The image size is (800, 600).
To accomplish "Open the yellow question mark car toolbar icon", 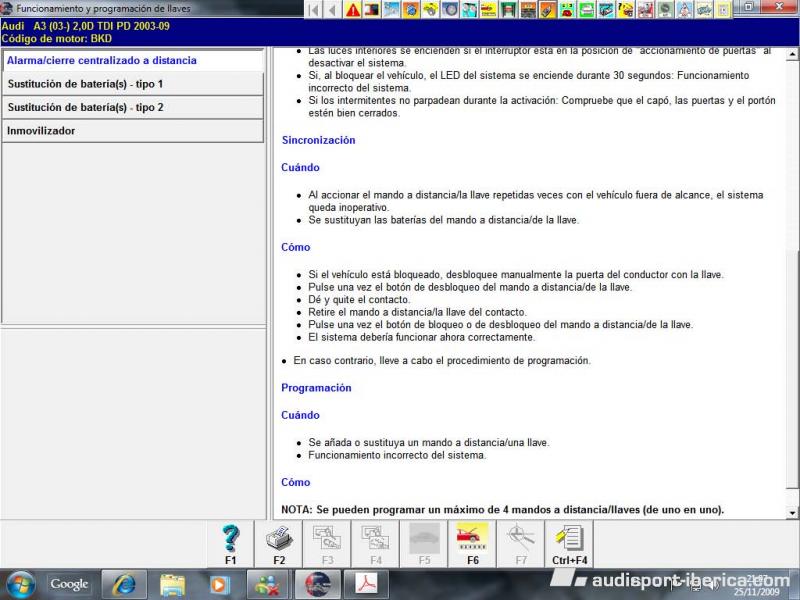I will 625,9.
